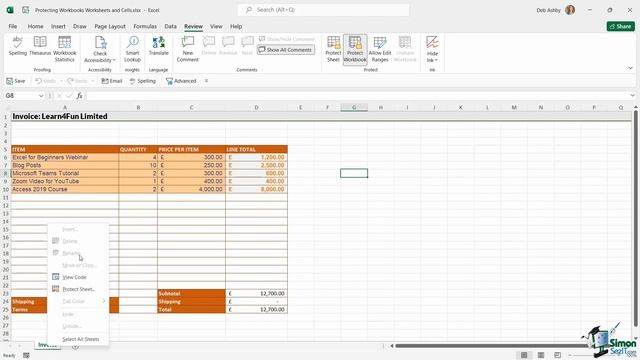Toggle Show All Comments
640x360 pixels.
[x=286, y=50]
